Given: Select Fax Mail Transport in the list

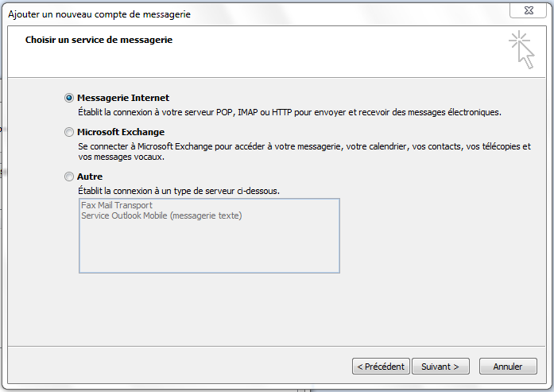Looking at the screenshot, I should coord(117,205).
